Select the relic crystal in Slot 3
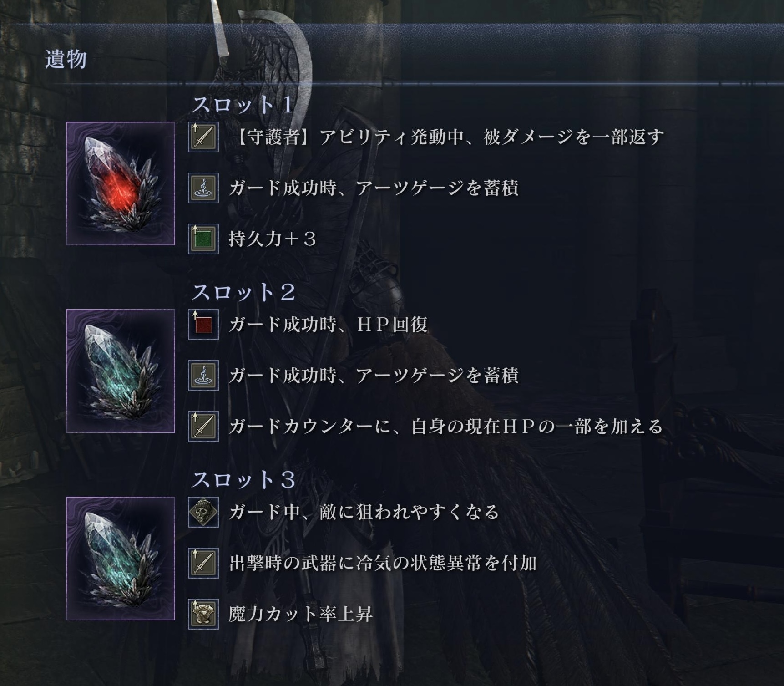784x686 pixels. (121, 559)
